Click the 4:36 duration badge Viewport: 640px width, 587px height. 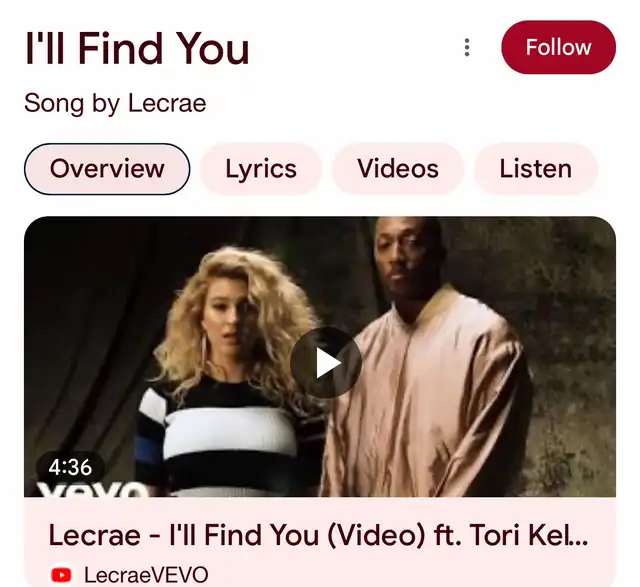click(70, 467)
